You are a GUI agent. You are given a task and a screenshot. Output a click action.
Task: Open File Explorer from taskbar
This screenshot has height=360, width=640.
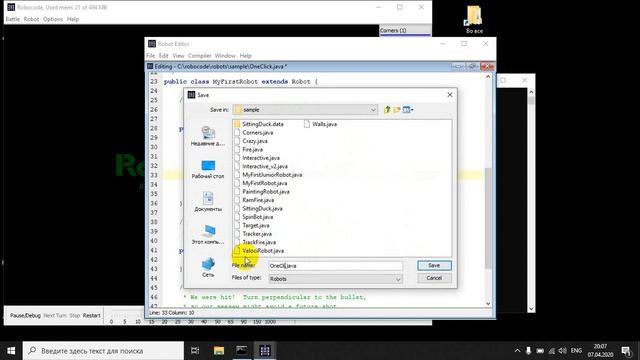click(x=219, y=351)
